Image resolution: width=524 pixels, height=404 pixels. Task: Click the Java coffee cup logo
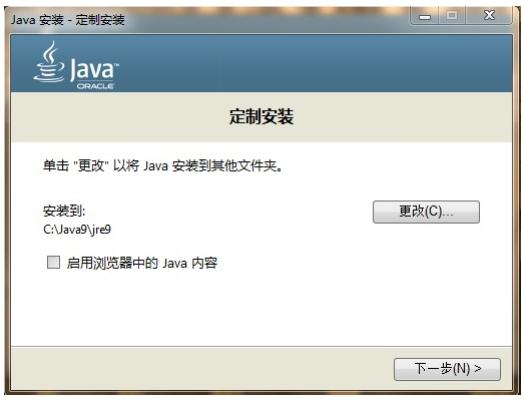[49, 62]
